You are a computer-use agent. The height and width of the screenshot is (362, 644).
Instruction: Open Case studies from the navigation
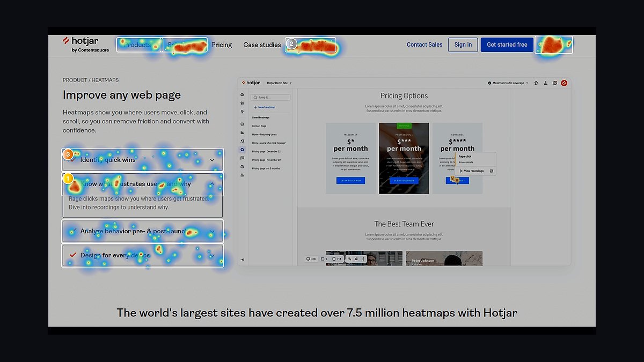pyautogui.click(x=262, y=45)
